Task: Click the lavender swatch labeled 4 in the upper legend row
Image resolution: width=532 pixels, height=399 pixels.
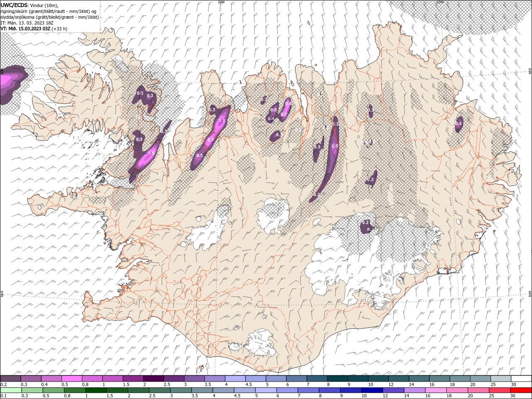Action: tap(235, 379)
